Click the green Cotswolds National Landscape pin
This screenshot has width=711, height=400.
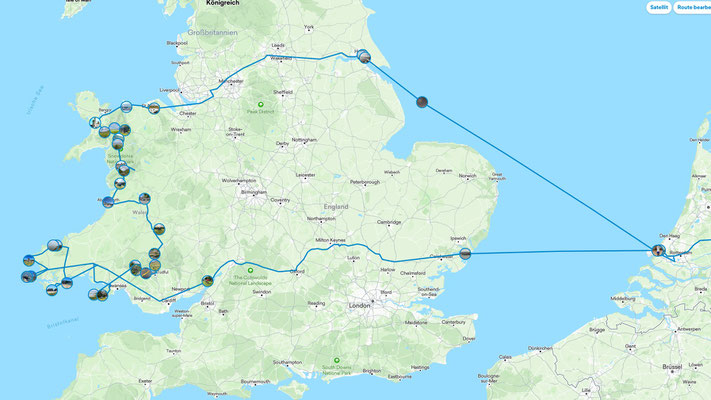coord(250,270)
